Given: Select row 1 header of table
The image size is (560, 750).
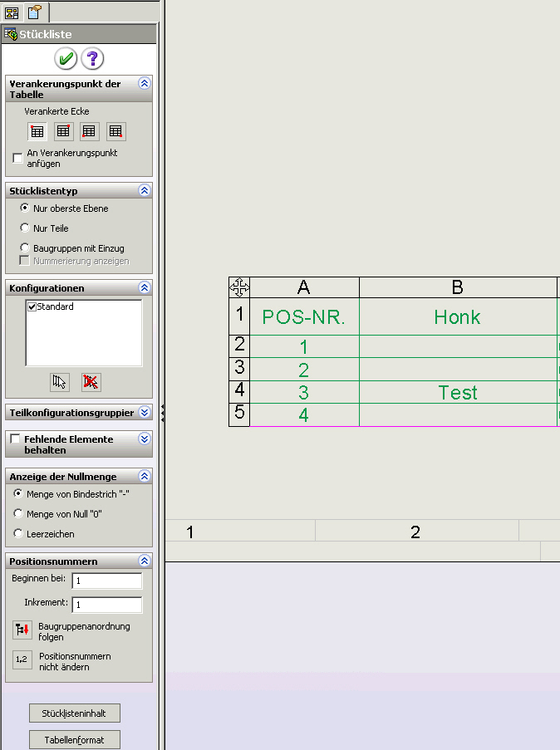Looking at the screenshot, I should pyautogui.click(x=239, y=316).
